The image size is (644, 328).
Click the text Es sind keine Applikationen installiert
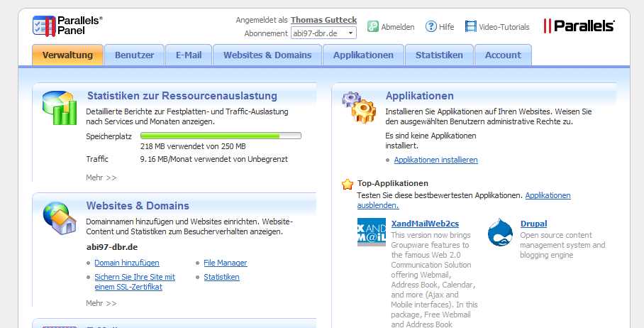(x=431, y=141)
